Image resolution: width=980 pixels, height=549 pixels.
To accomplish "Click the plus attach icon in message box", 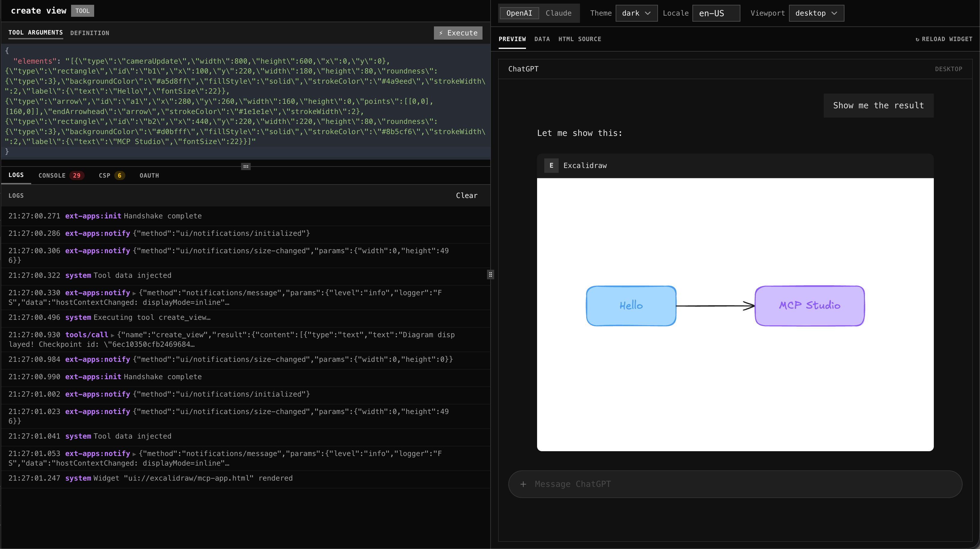I will pyautogui.click(x=523, y=484).
